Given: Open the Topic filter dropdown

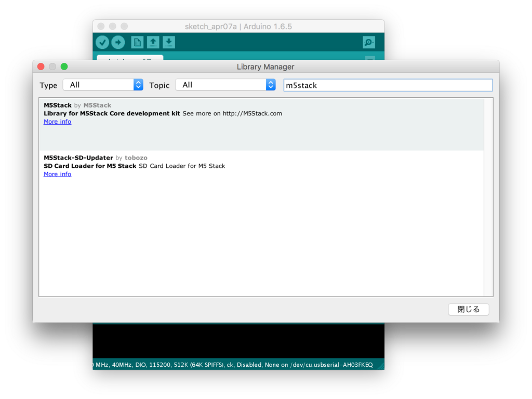Looking at the screenshot, I should point(225,85).
